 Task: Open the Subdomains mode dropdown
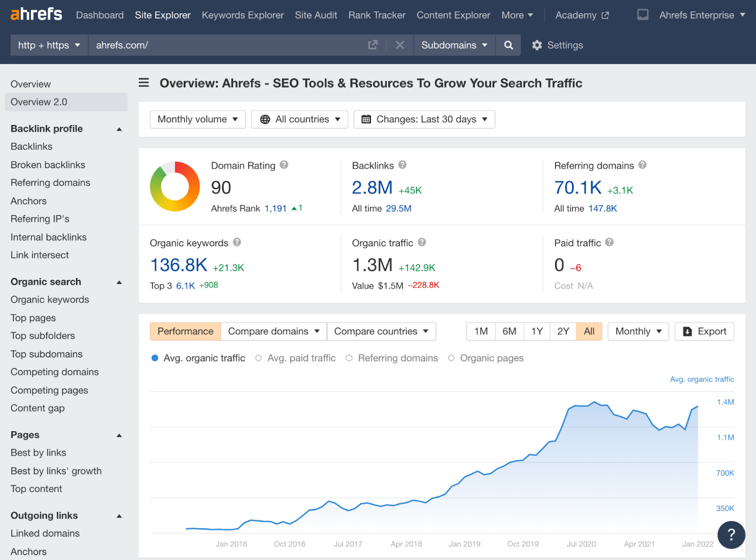(x=454, y=45)
